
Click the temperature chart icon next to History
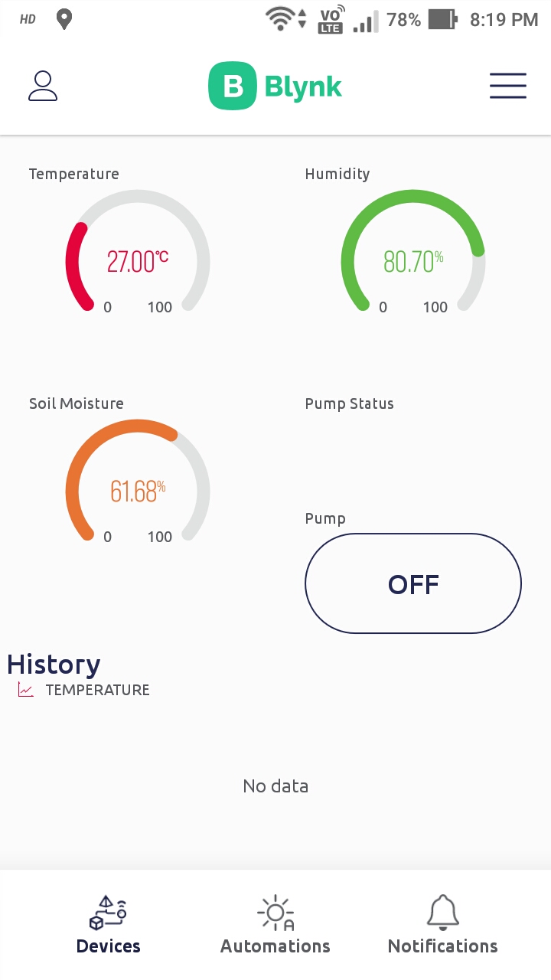pyautogui.click(x=25, y=688)
